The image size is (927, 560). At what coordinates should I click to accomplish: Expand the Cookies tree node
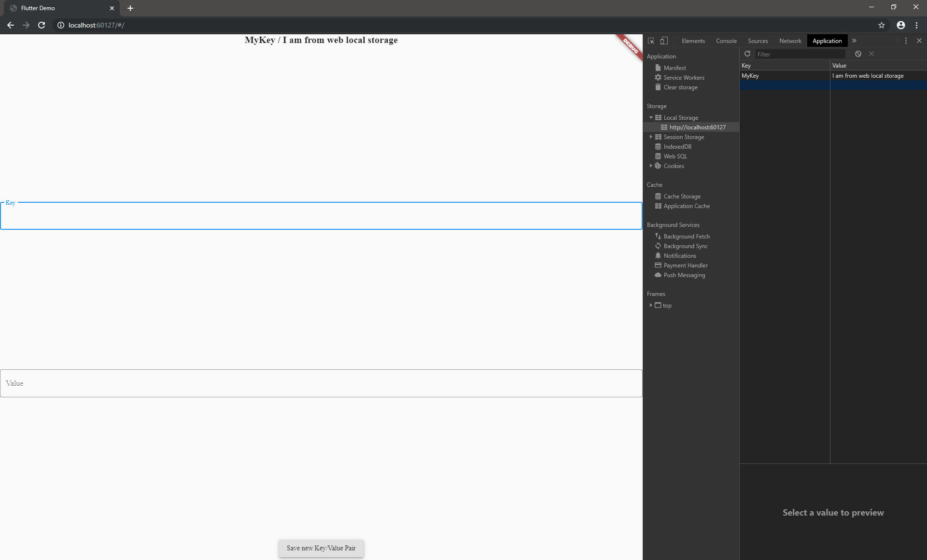[x=651, y=166]
